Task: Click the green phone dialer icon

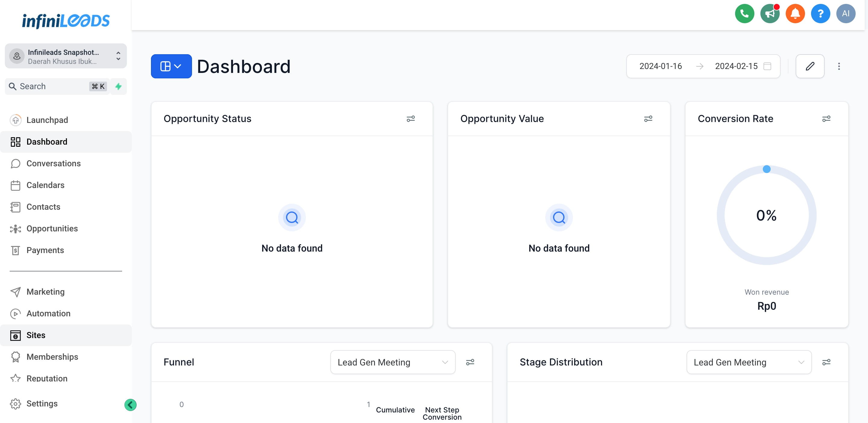Action: (744, 14)
